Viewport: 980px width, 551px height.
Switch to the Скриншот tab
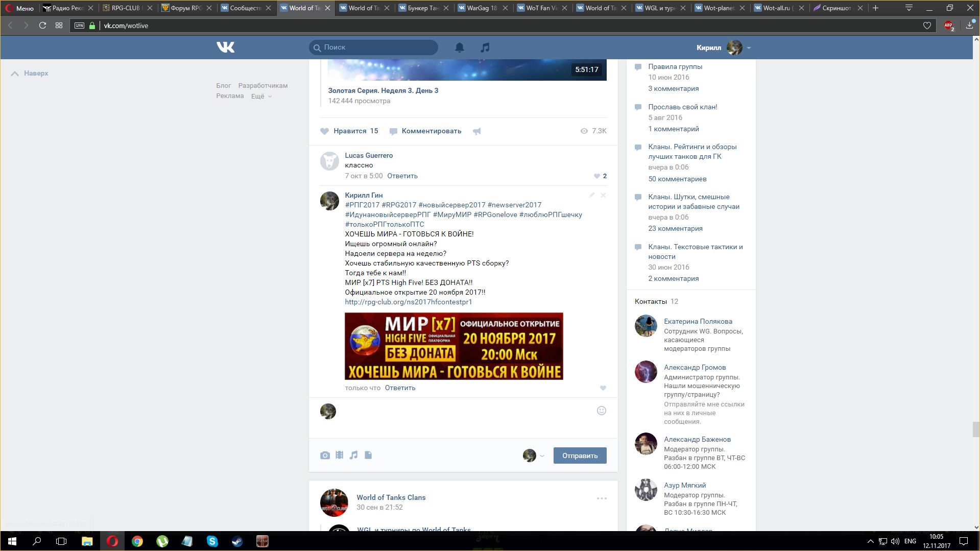click(x=838, y=8)
